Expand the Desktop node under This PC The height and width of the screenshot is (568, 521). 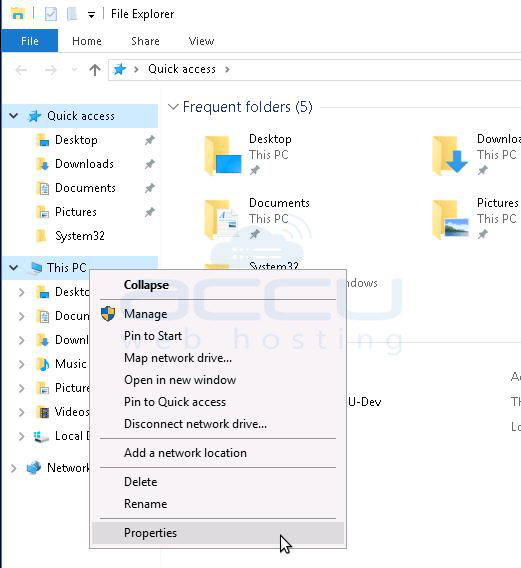(x=21, y=292)
